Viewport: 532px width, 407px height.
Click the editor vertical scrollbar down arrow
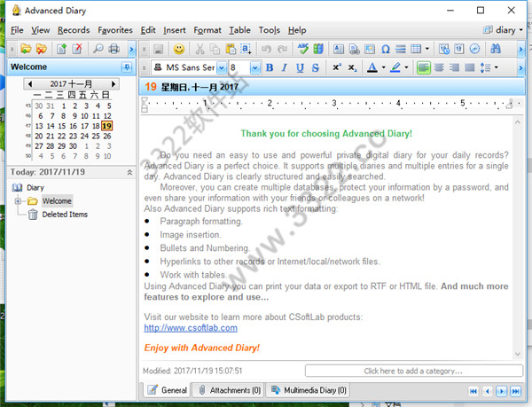(518, 354)
